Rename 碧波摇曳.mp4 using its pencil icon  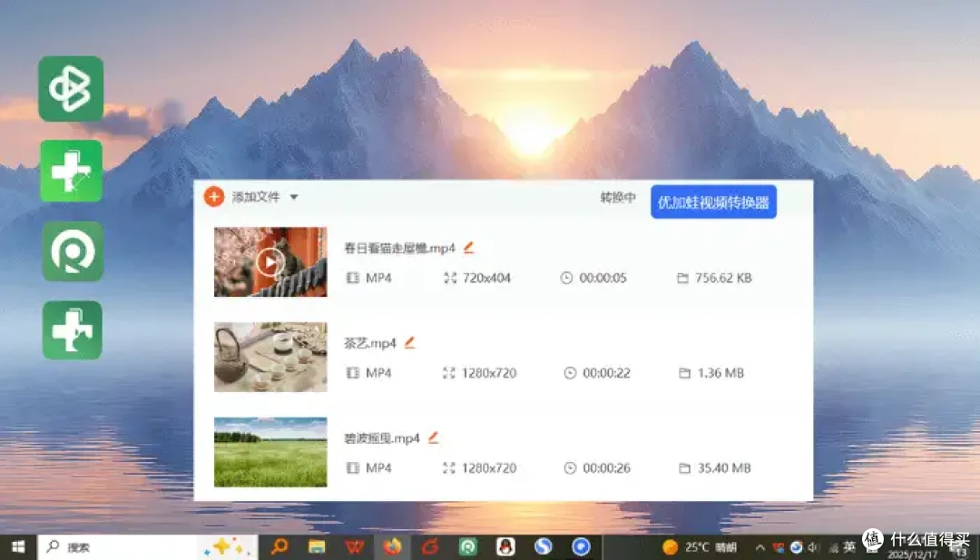click(x=433, y=437)
